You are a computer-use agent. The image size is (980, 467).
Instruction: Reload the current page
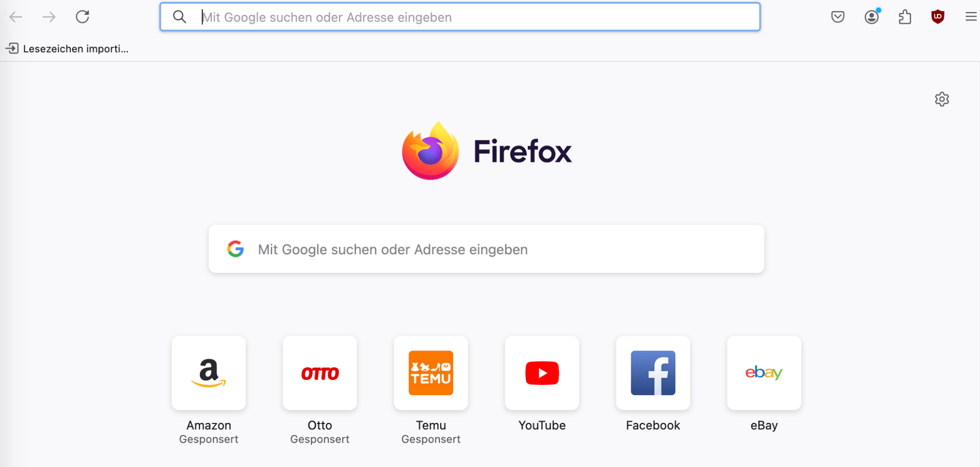pos(82,16)
